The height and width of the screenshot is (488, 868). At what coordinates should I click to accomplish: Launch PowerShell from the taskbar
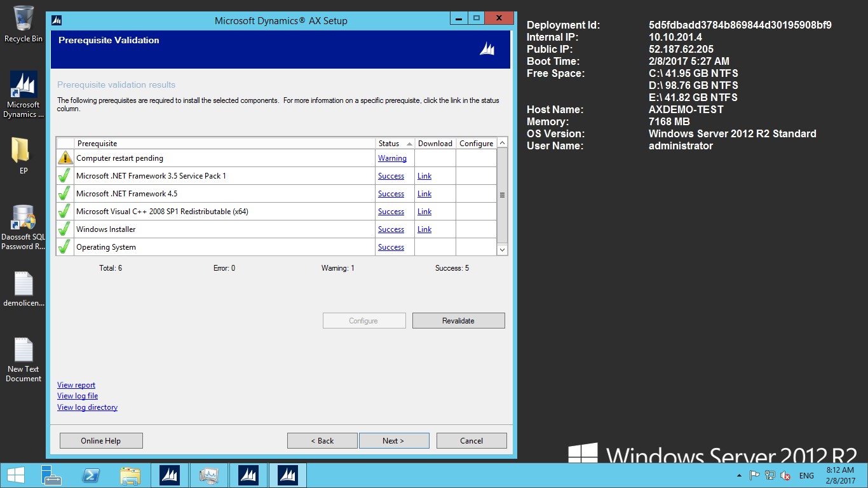click(x=91, y=475)
